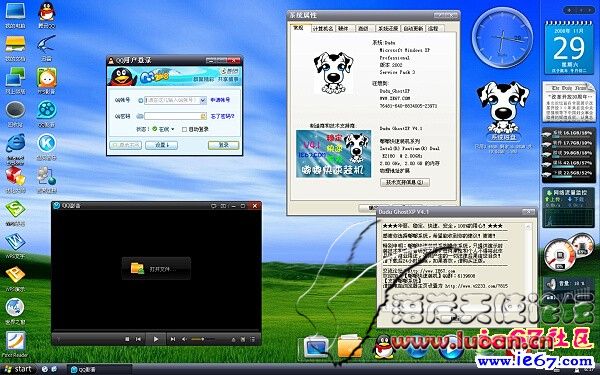Click the stop button in QQ Player
Viewport: 600px width, 375px height.
pos(127,339)
